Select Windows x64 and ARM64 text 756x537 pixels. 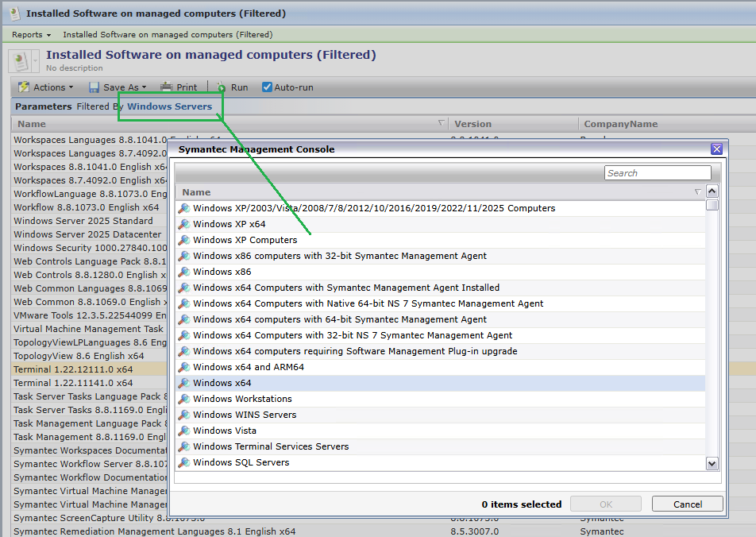[x=249, y=367]
